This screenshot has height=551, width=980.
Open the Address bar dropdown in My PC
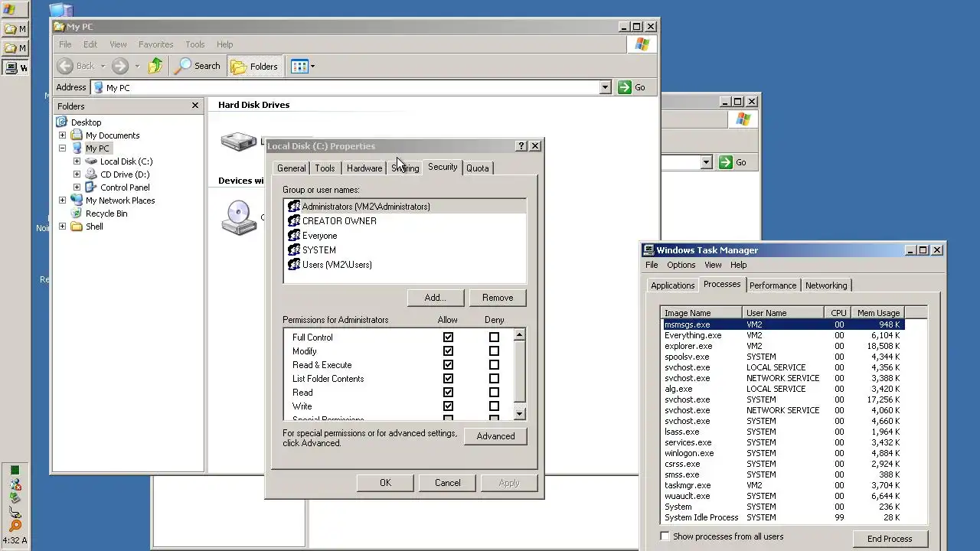point(605,87)
